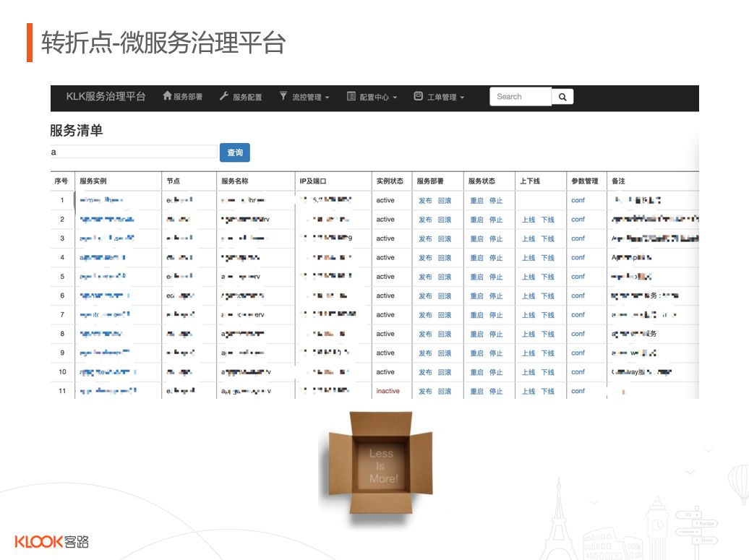Click 重启 in row 7
This screenshot has width=749, height=560.
476,315
